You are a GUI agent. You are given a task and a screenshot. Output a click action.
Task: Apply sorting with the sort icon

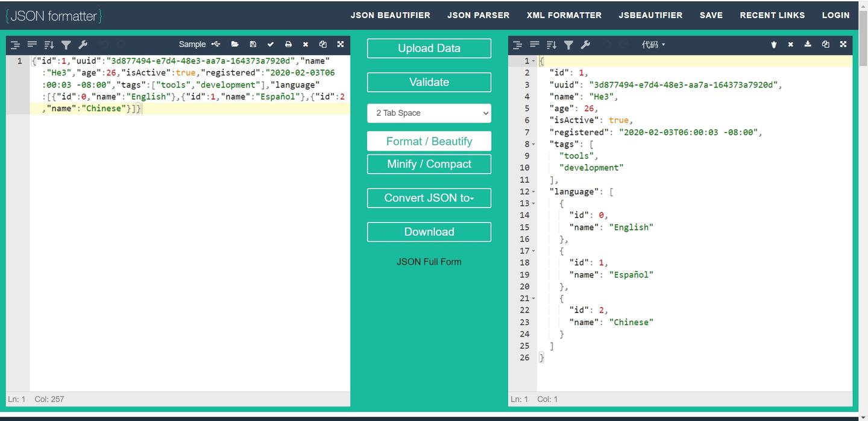(49, 44)
